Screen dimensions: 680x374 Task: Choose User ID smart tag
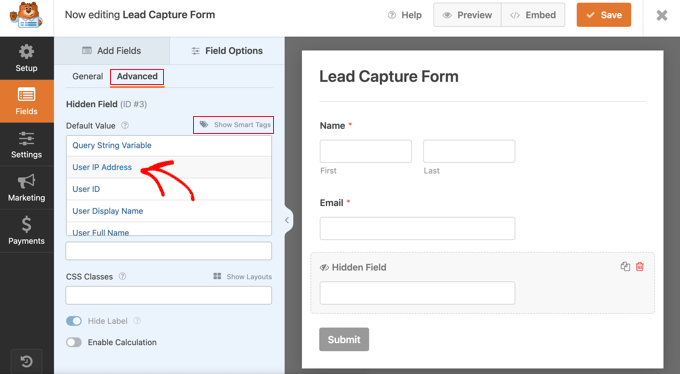point(169,189)
